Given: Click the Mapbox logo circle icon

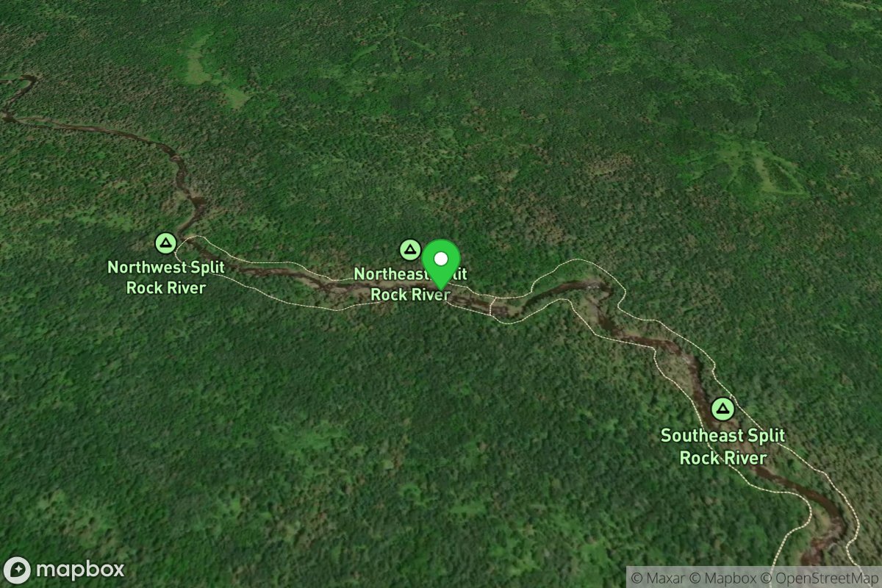Looking at the screenshot, I should pyautogui.click(x=17, y=570).
